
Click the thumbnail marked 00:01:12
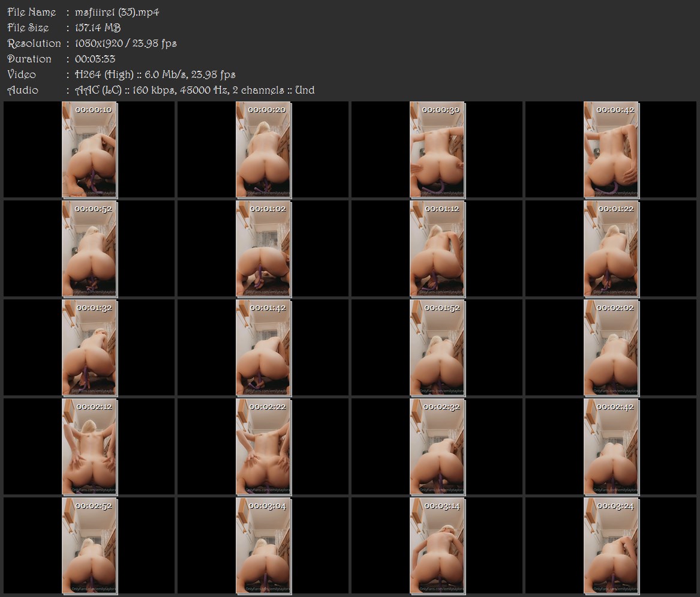(437, 249)
